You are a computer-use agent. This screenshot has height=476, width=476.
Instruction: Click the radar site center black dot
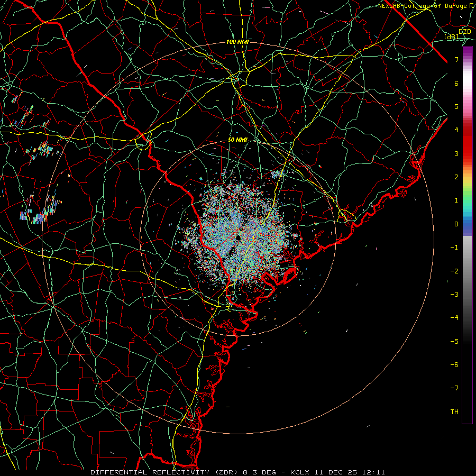pyautogui.click(x=239, y=237)
